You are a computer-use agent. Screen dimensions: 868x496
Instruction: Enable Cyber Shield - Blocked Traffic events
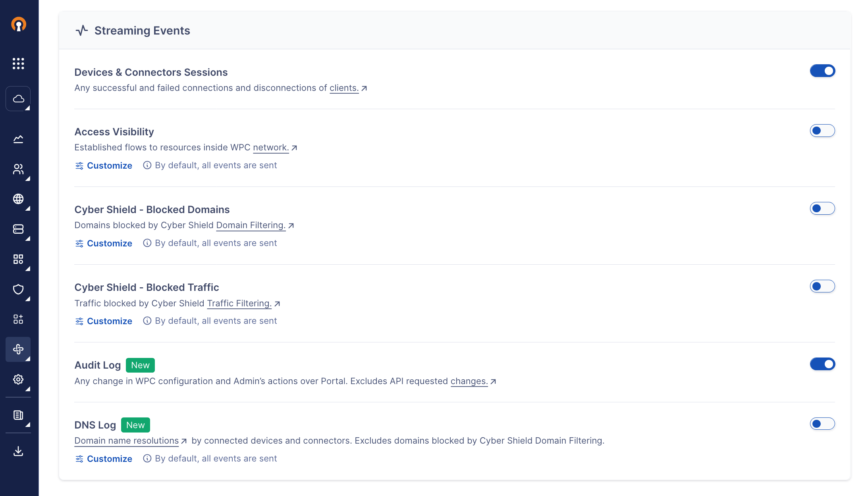click(x=822, y=286)
